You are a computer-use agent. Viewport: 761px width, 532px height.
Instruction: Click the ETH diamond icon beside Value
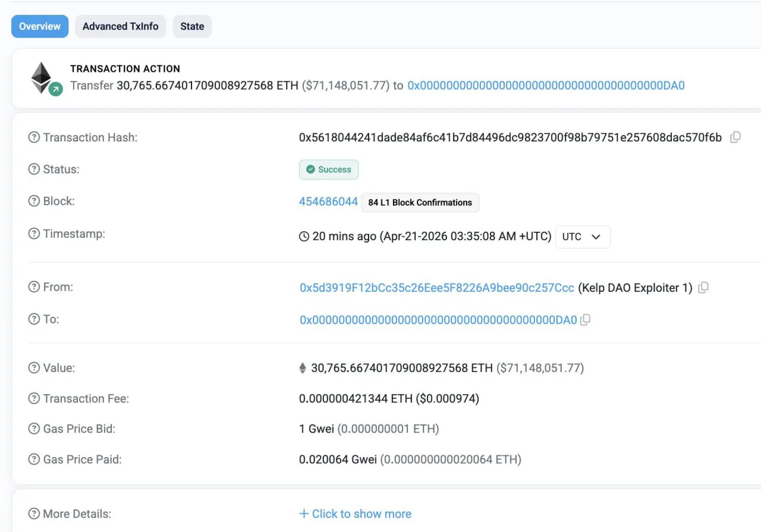pyautogui.click(x=303, y=367)
